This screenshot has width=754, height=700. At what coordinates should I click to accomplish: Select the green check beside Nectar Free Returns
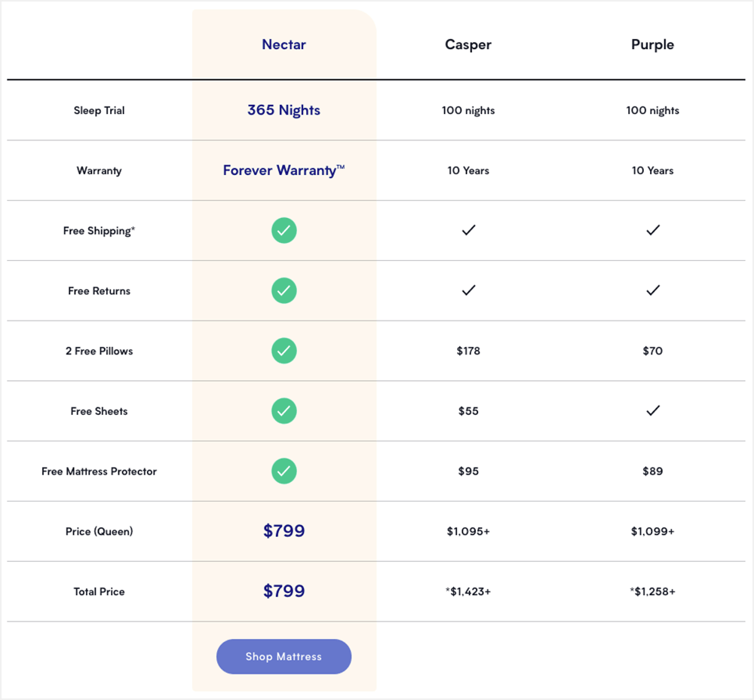tap(284, 290)
